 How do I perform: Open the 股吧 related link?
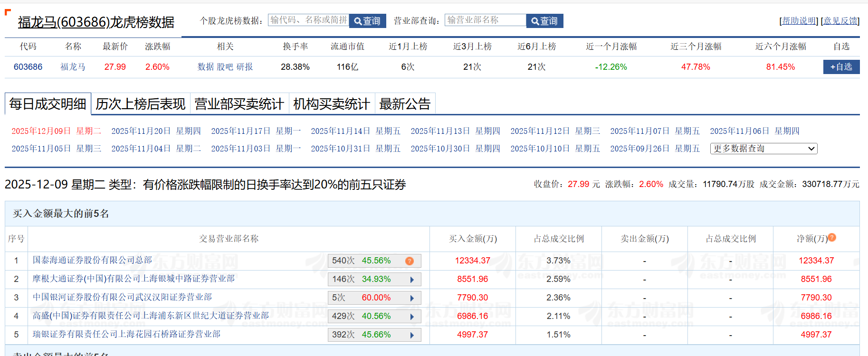(225, 67)
